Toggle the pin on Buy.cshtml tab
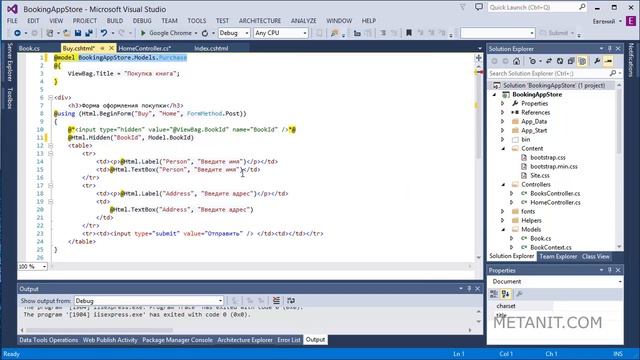640x360 pixels. coord(102,48)
